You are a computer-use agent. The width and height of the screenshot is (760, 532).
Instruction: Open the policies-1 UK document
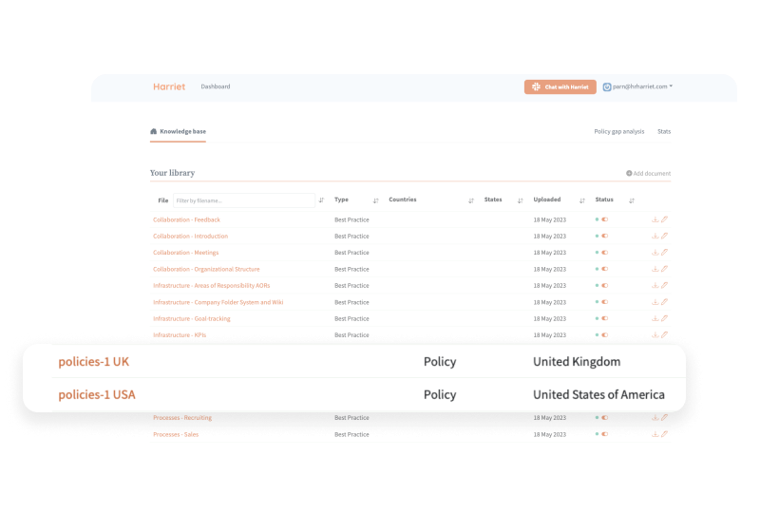click(93, 361)
